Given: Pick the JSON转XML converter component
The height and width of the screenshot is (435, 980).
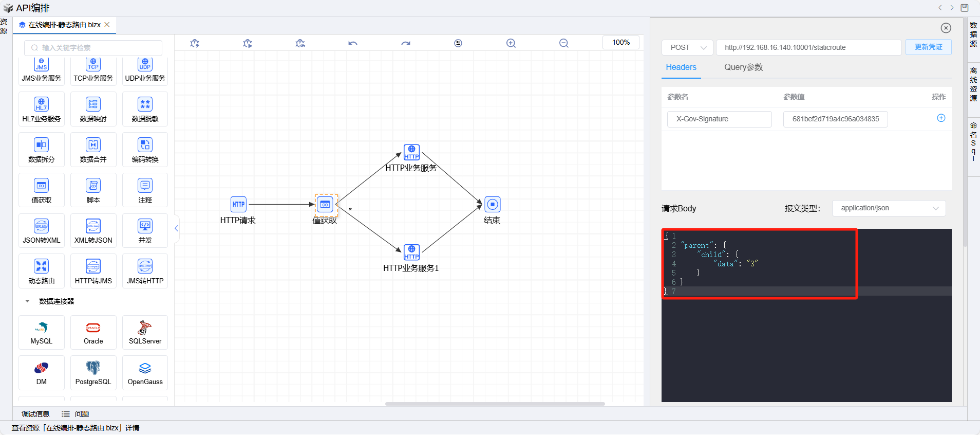Looking at the screenshot, I should [41, 227].
